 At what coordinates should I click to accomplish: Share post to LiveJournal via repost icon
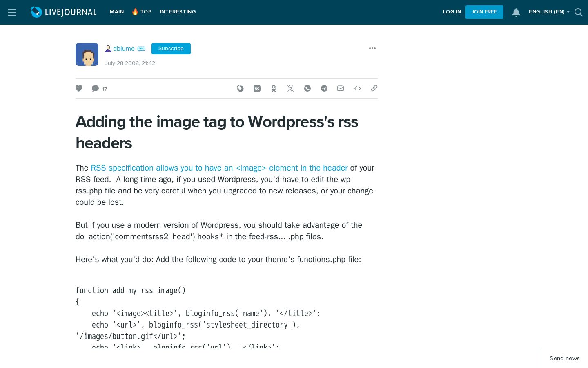pyautogui.click(x=240, y=88)
